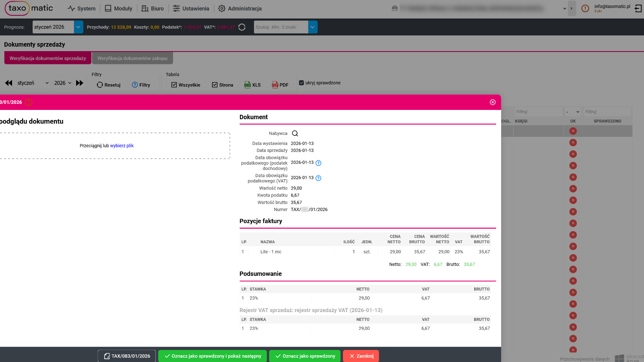
Task: Click the warning alert icon in the header
Action: tap(585, 8)
